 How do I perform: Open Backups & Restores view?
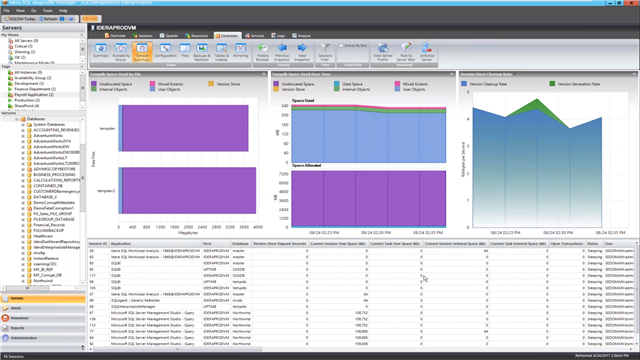point(202,52)
